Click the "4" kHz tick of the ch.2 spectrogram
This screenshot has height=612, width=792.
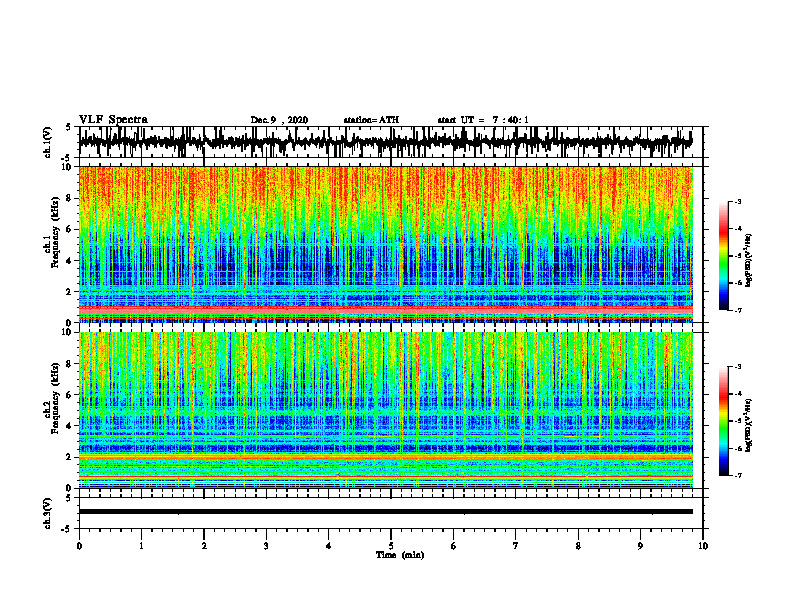pyautogui.click(x=70, y=426)
